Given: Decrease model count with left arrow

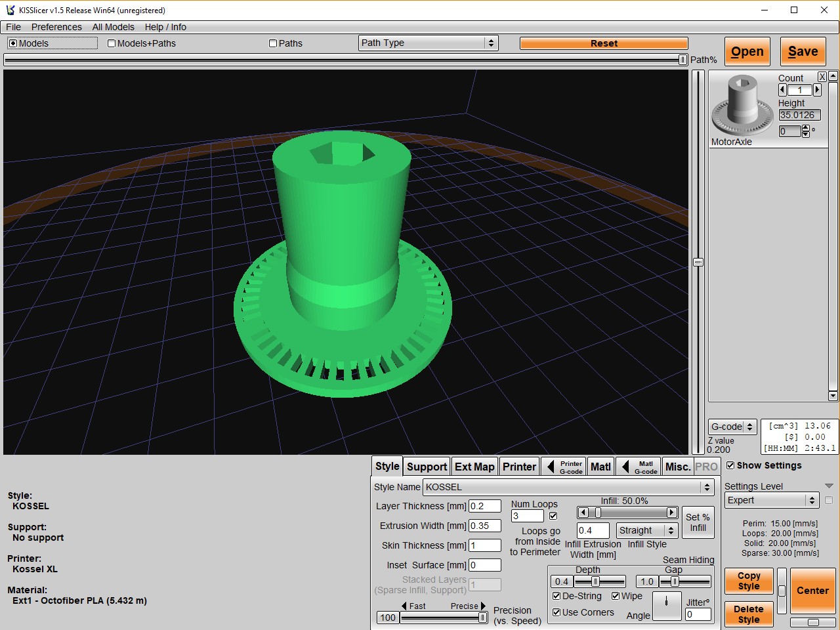Looking at the screenshot, I should pos(782,90).
